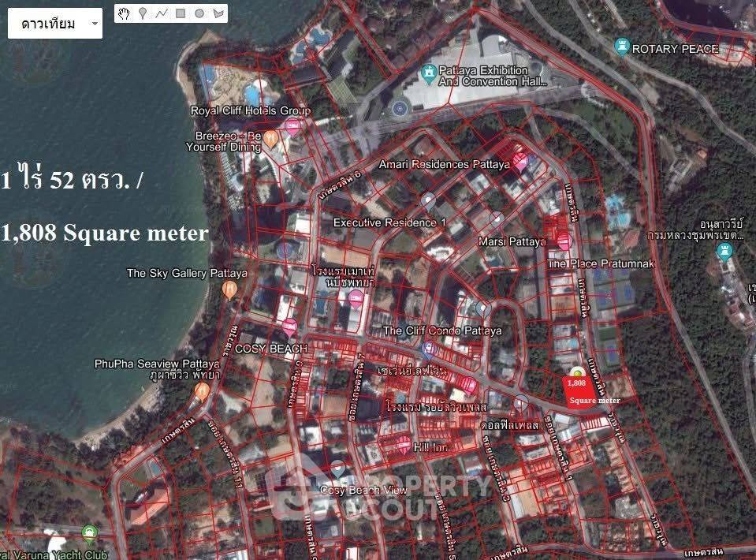This screenshot has height=560, width=756.
Task: Click the Executive Residence 1 label
Action: (389, 223)
